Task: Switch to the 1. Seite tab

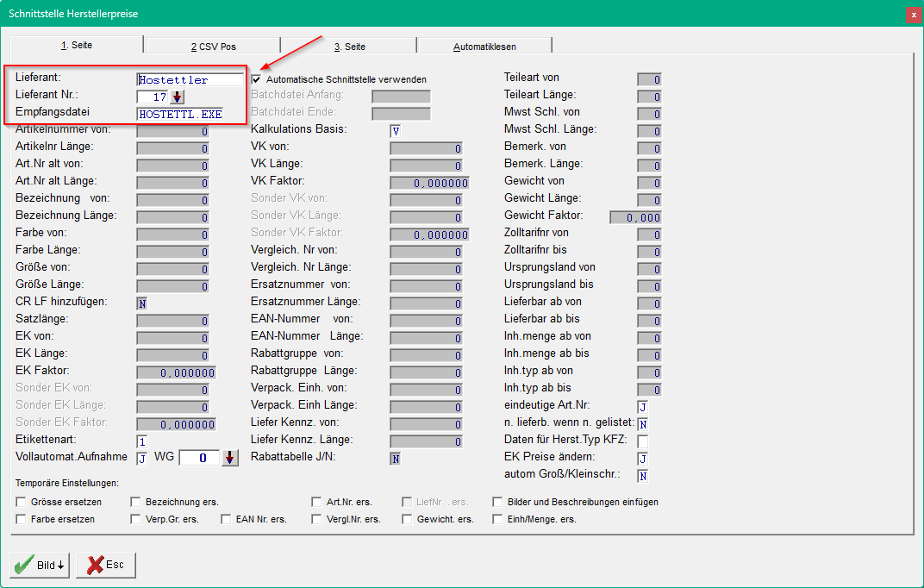Action: click(x=77, y=46)
